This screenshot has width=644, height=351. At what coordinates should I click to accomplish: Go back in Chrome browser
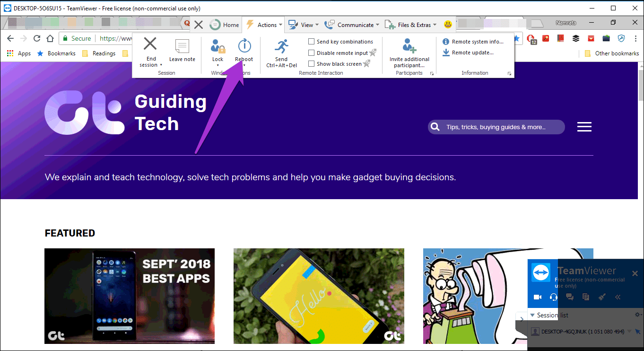pos(10,38)
